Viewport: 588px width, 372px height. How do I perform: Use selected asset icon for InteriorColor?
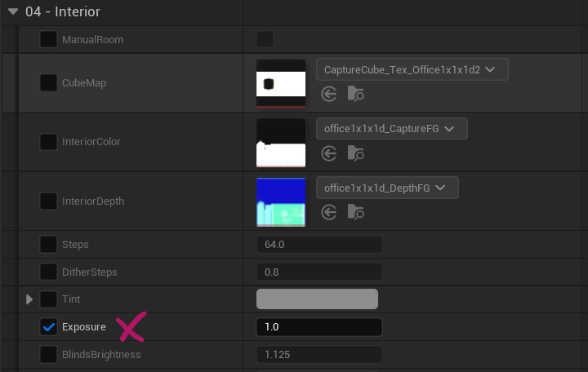coord(329,153)
